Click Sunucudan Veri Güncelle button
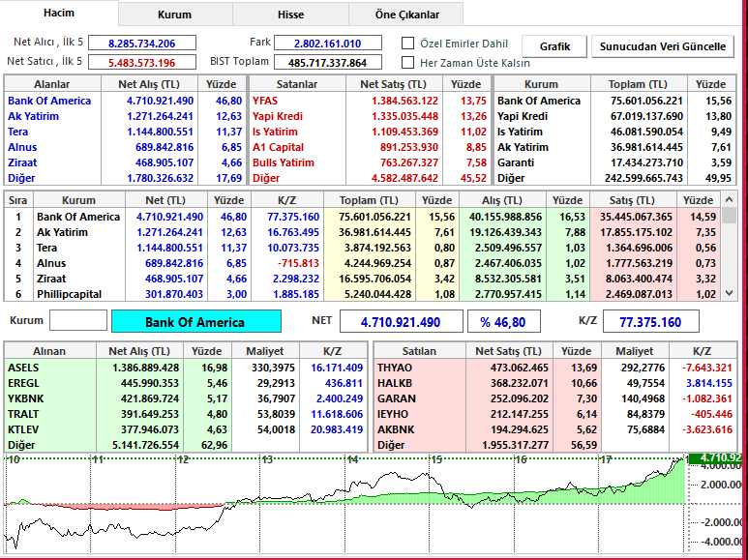Viewport: 748px width, 560px height. (663, 46)
